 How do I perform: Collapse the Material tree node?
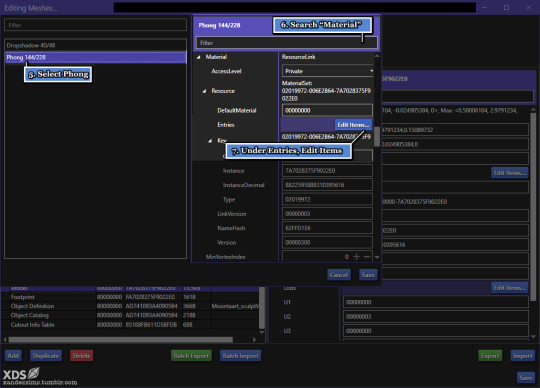pos(198,57)
